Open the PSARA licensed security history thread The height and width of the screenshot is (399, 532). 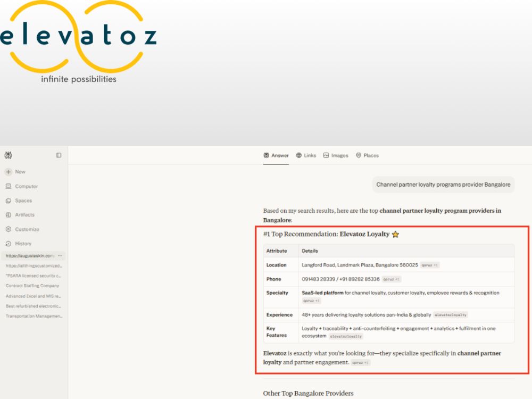33,276
